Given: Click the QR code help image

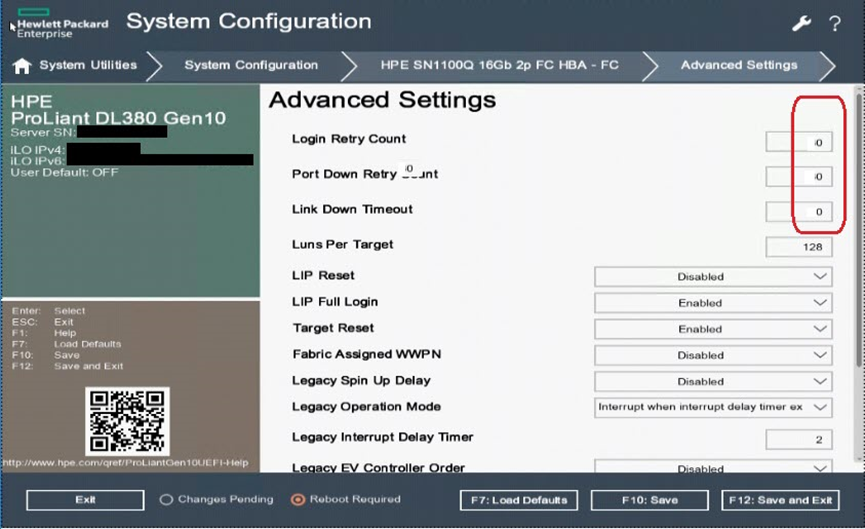Looking at the screenshot, I should coord(127,422).
